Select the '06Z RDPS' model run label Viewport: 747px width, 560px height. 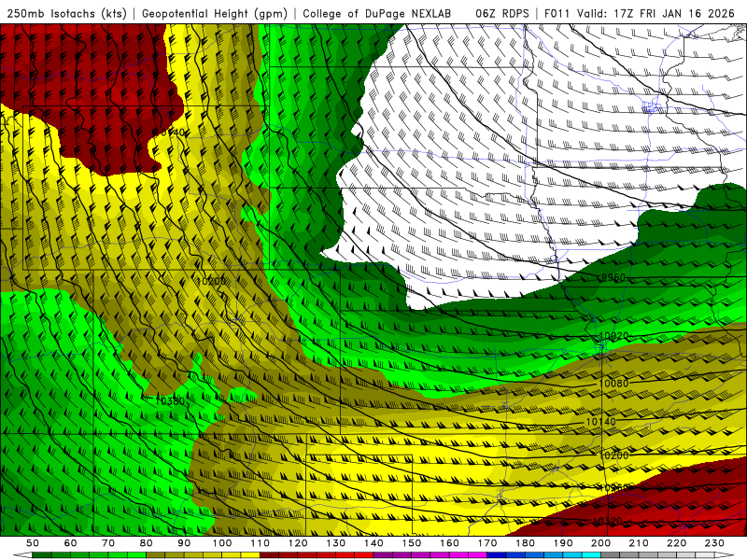[x=502, y=14]
